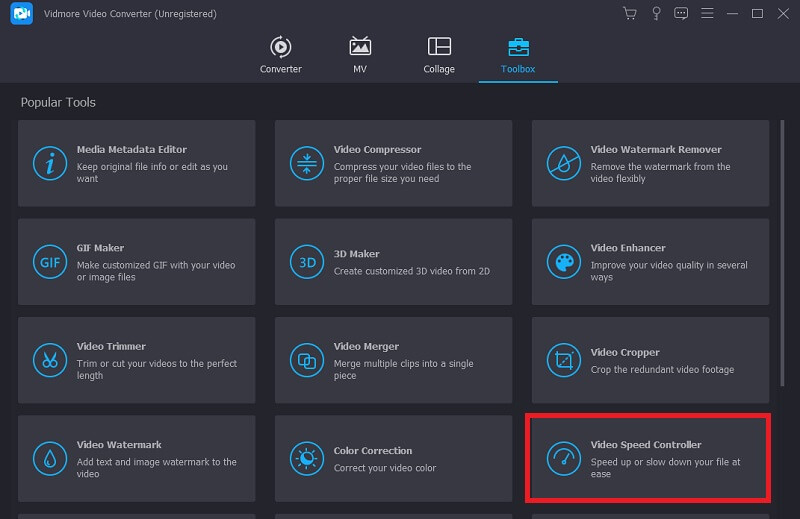Click the Video Watermark droplet icon
800x519 pixels.
pyautogui.click(x=48, y=458)
